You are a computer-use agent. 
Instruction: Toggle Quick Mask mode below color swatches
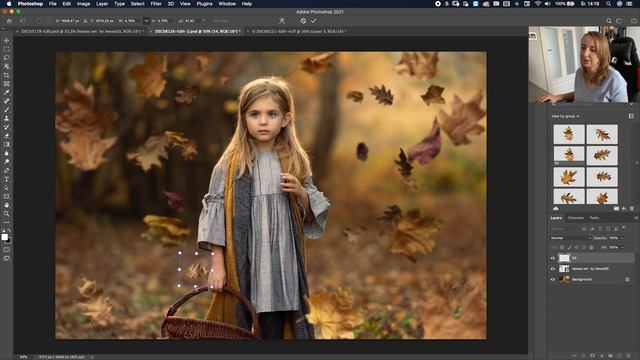tap(7, 249)
